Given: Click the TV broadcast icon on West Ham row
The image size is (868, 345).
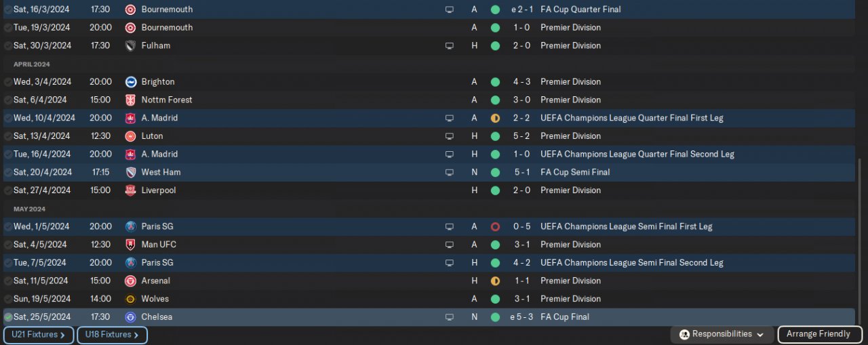Looking at the screenshot, I should tap(449, 172).
